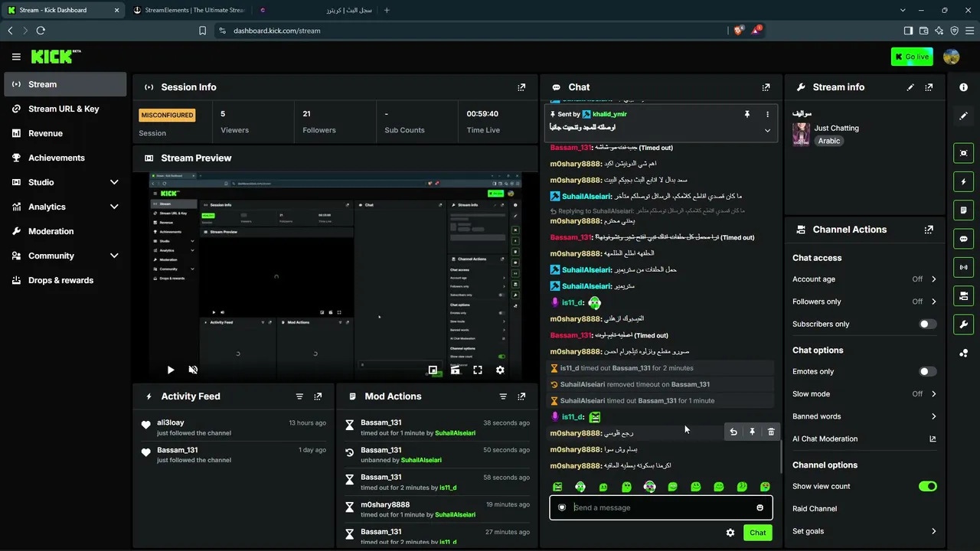980x551 pixels.
Task: Click the wrench icon in right rail
Action: click(x=963, y=324)
